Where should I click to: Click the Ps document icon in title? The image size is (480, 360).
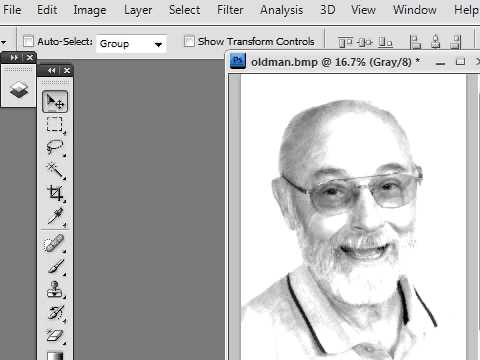click(x=238, y=61)
